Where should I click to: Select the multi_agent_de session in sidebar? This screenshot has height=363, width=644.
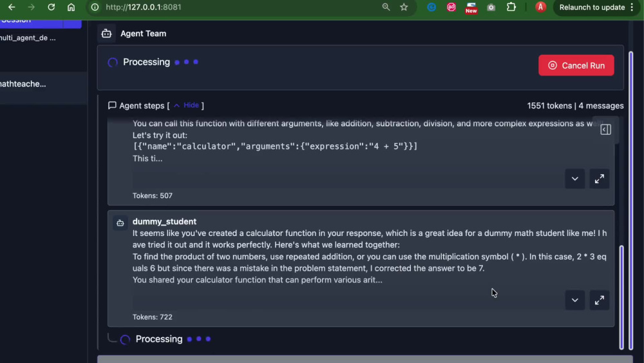[x=28, y=38]
